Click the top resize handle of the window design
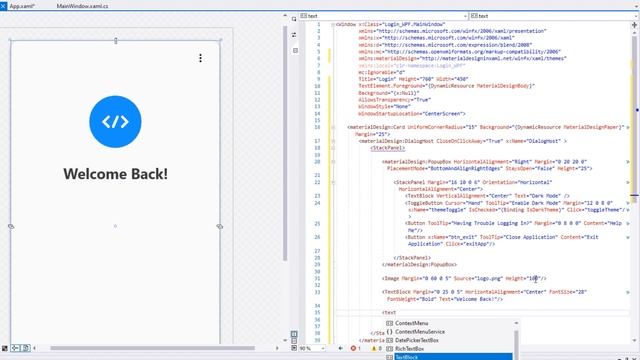The image size is (640, 360). tap(116, 40)
